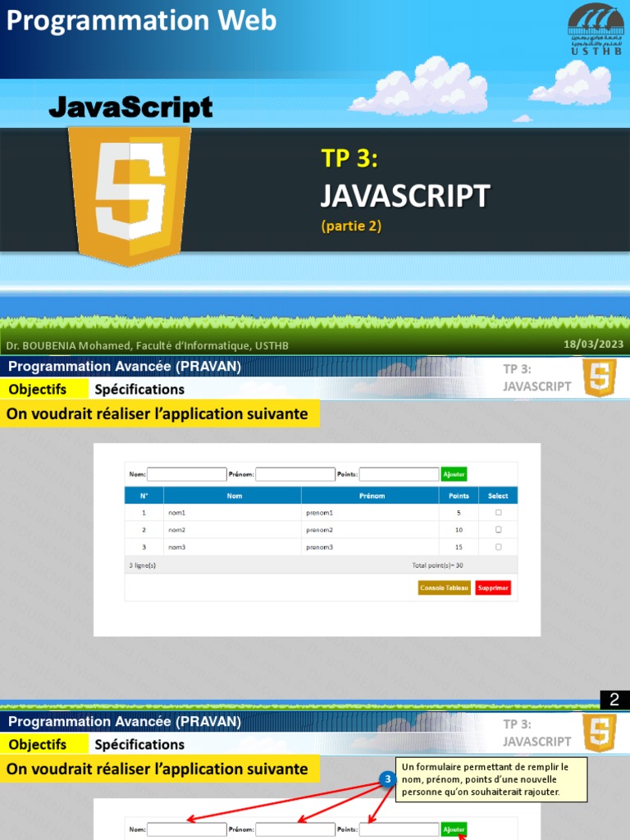
Task: Click the white 'JAVASCRIPT' heading on title slide
Action: click(405, 195)
